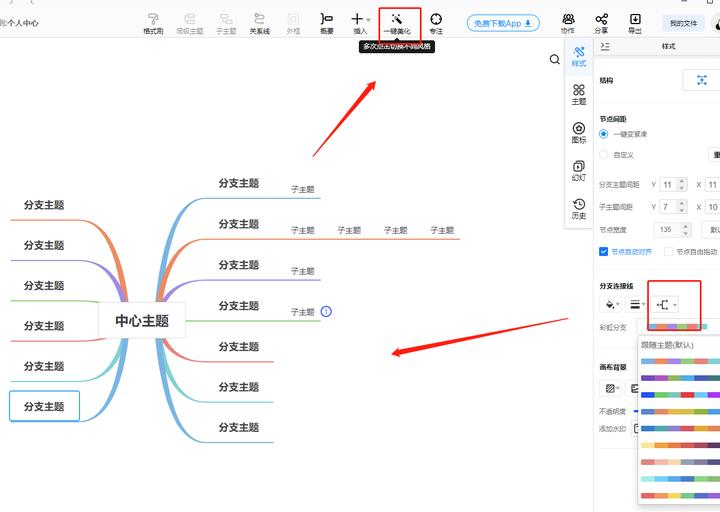
Task: Open the 插入 insert menu
Action: point(360,23)
